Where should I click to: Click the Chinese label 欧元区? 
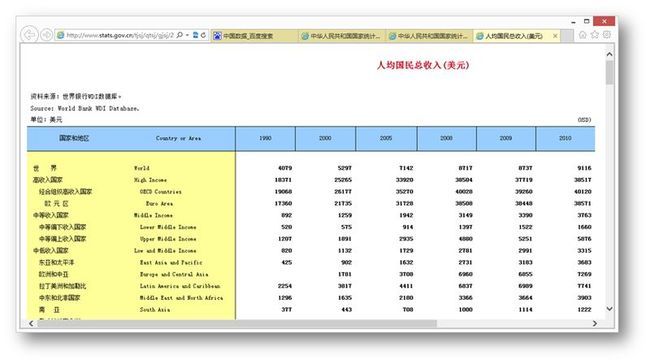[x=56, y=204]
